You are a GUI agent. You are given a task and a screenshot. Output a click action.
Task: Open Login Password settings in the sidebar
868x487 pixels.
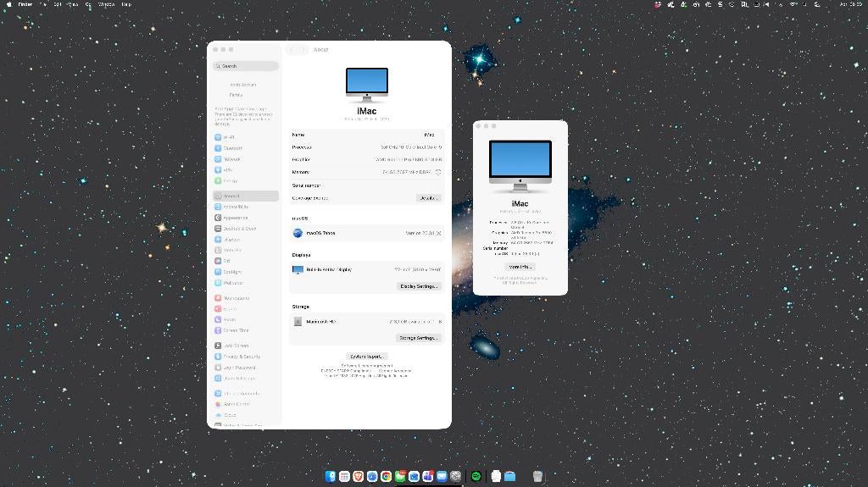245,368
